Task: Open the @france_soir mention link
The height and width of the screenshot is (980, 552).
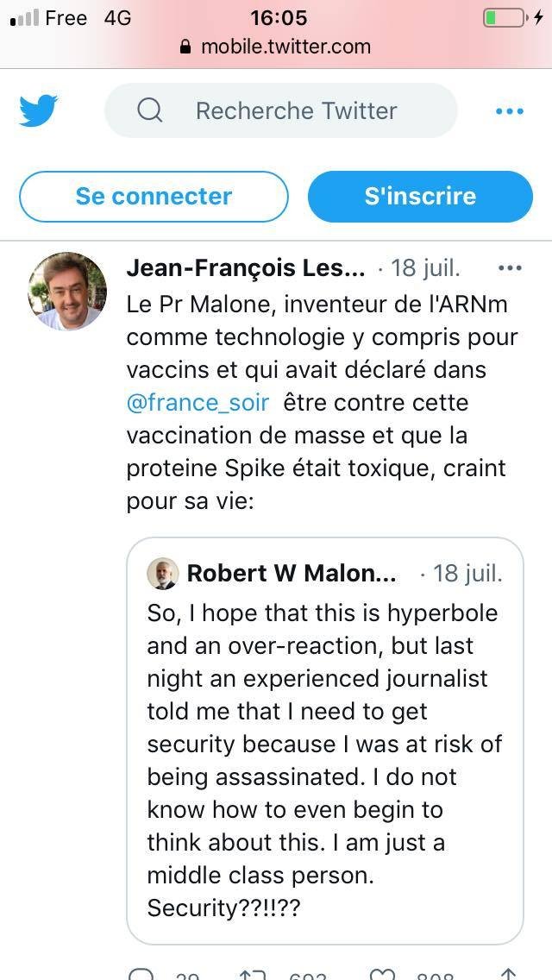Action: tap(198, 402)
